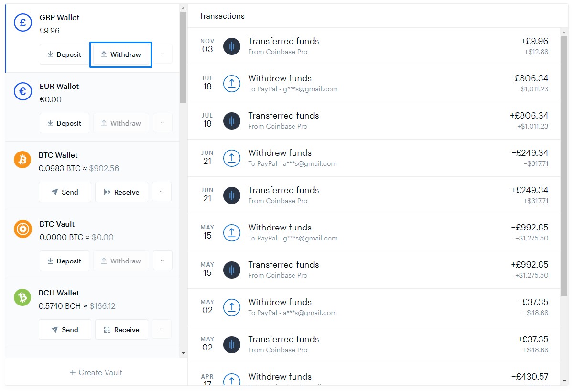Screen dimensions: 575x392
Task: Open the May 02 Withdrew funds entry title
Action: (280, 302)
